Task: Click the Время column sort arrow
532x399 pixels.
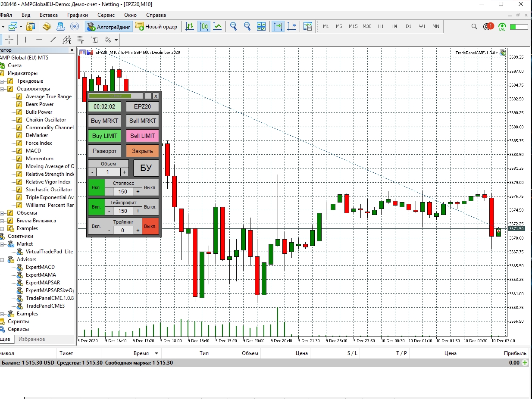Action: tap(156, 353)
